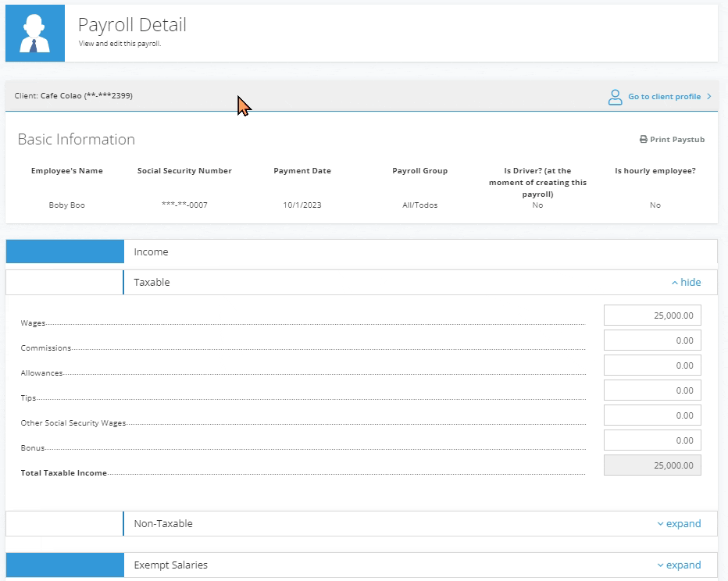728x581 pixels.
Task: Edit the Bonus amount field
Action: 652,440
